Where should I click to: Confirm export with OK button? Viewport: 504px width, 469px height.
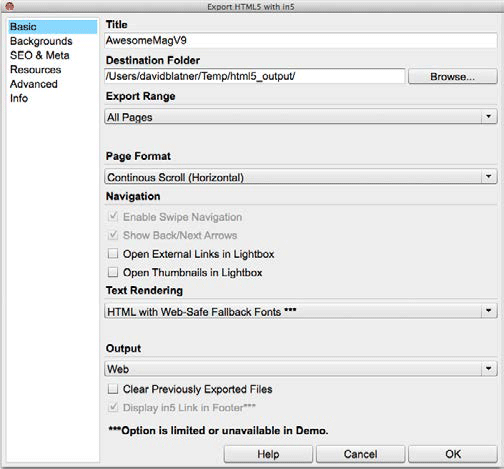click(453, 454)
